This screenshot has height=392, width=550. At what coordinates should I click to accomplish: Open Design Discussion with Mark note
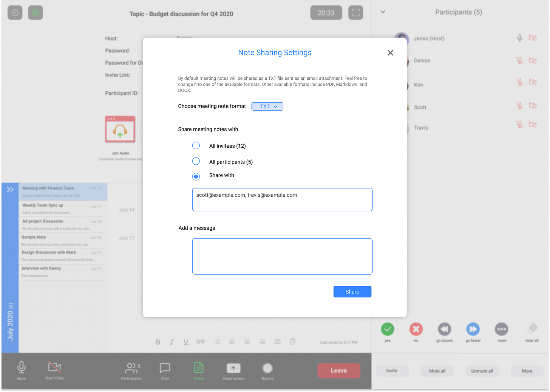[x=63, y=256]
